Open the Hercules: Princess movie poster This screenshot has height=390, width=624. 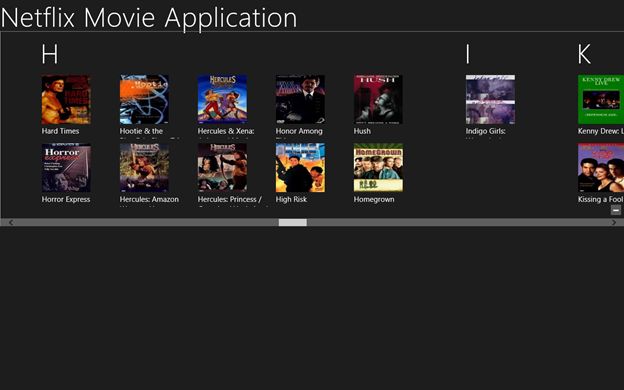pos(222,168)
